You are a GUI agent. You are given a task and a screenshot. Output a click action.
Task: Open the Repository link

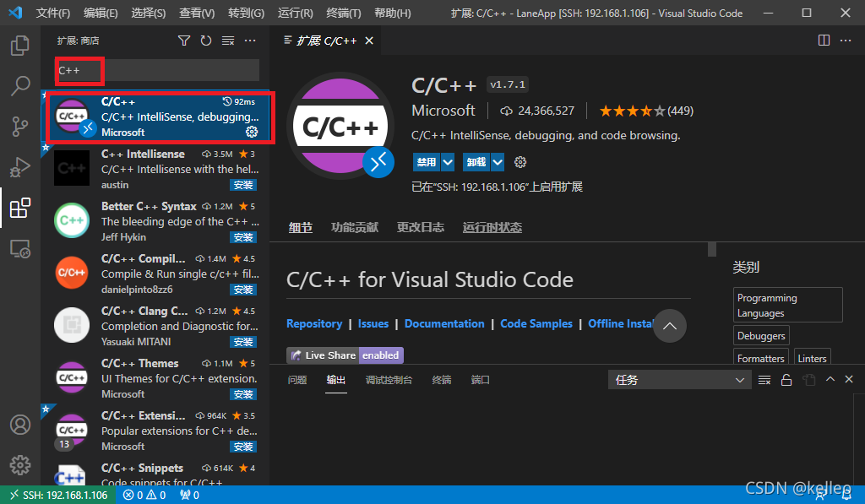314,323
